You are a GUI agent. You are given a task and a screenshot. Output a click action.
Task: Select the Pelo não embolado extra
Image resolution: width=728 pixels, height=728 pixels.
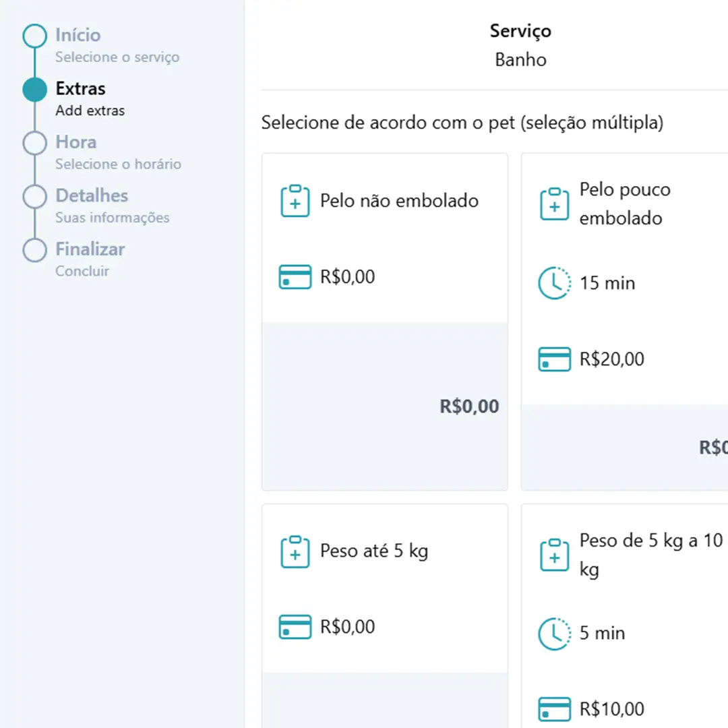[x=384, y=322]
